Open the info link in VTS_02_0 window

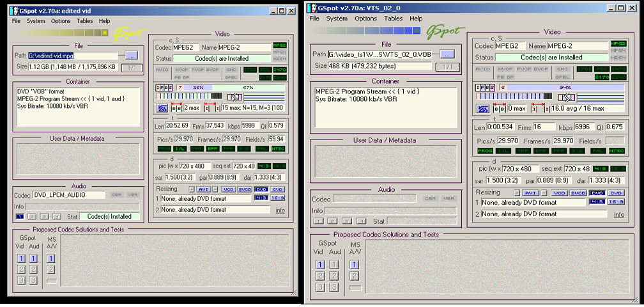tap(619, 214)
